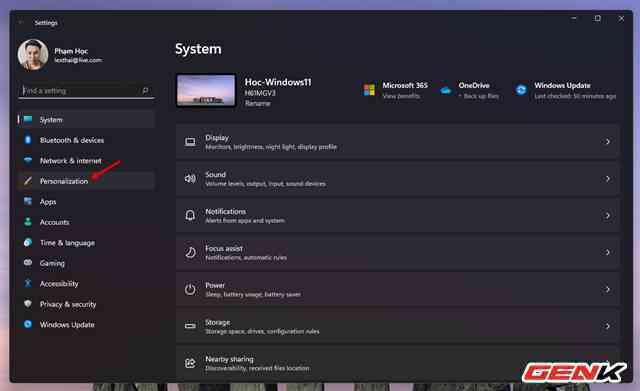Go to Time & language settings
The width and height of the screenshot is (640, 391).
[86, 243]
